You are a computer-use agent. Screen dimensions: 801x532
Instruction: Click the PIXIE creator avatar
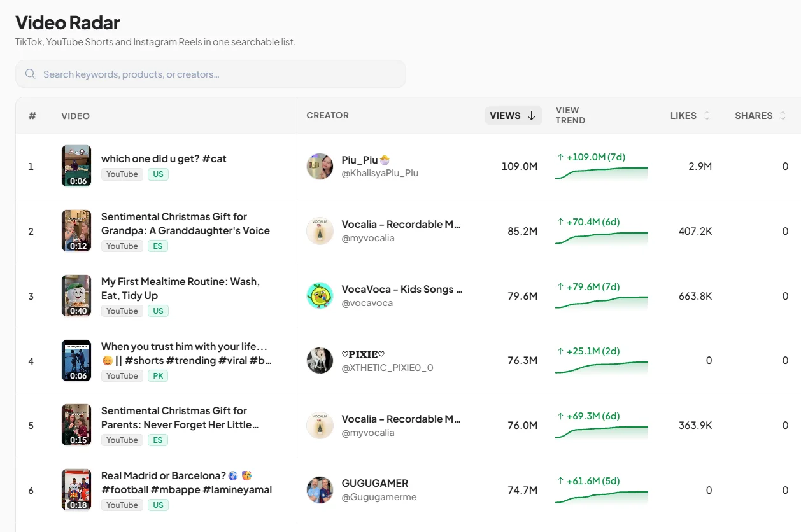point(320,361)
